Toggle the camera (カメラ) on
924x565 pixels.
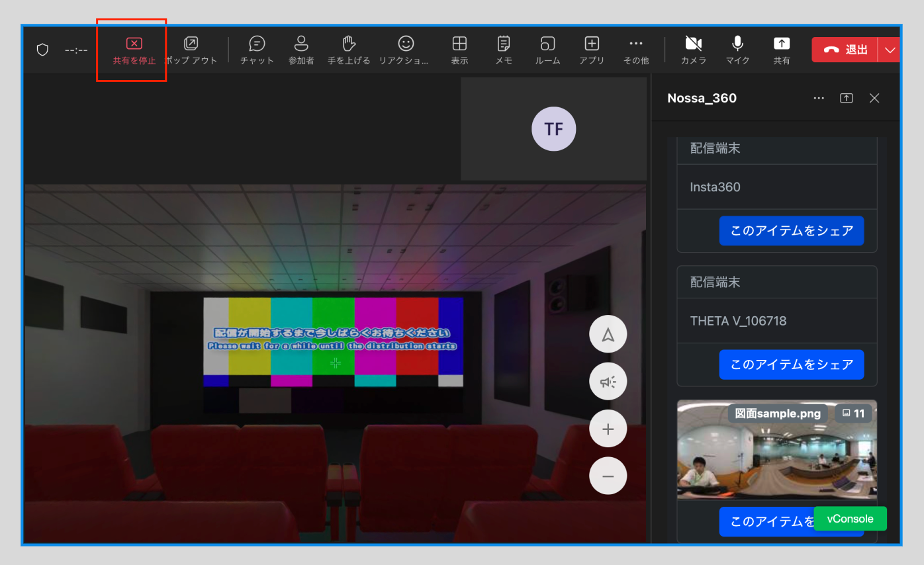(x=693, y=50)
